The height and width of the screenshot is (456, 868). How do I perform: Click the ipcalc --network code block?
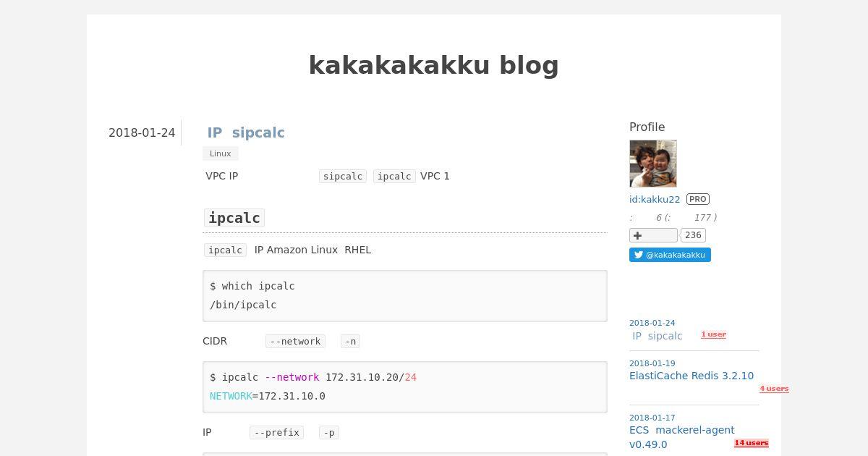(405, 387)
